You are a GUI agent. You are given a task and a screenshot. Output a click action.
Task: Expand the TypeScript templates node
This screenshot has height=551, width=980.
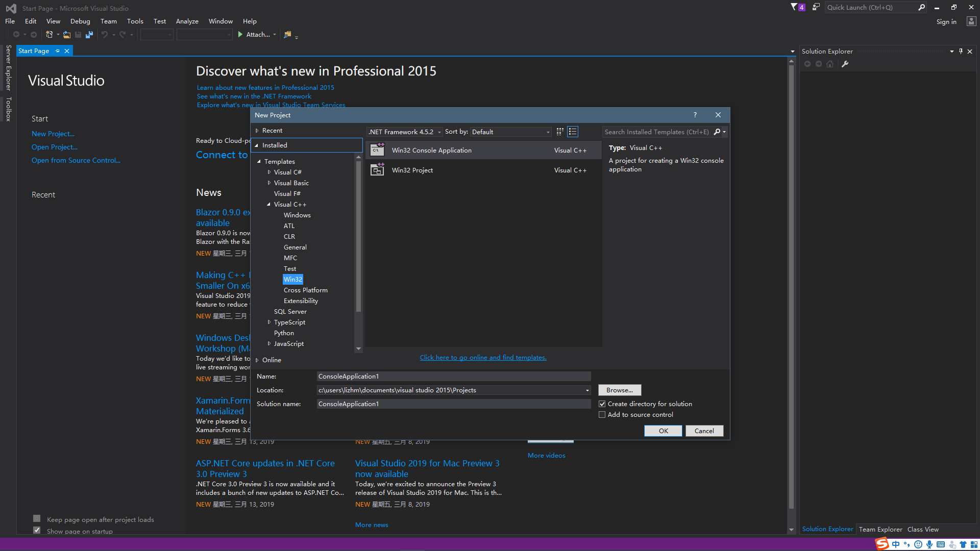point(269,322)
